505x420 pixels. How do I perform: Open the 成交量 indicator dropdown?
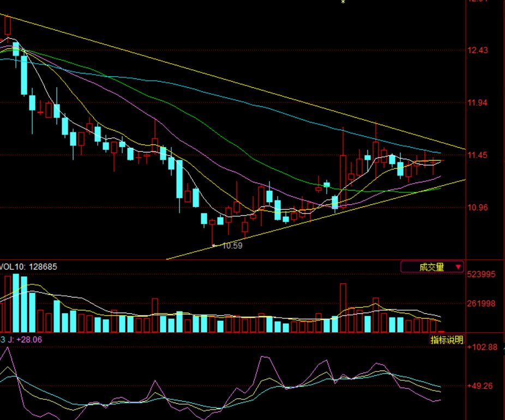(x=432, y=267)
